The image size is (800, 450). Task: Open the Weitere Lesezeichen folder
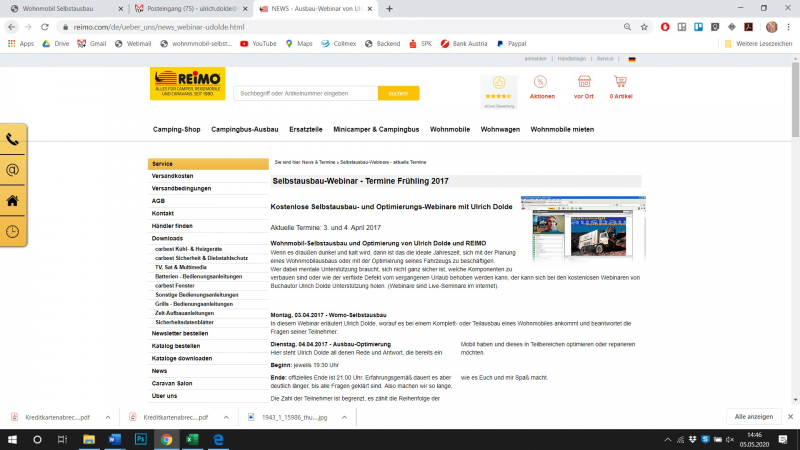[759, 44]
